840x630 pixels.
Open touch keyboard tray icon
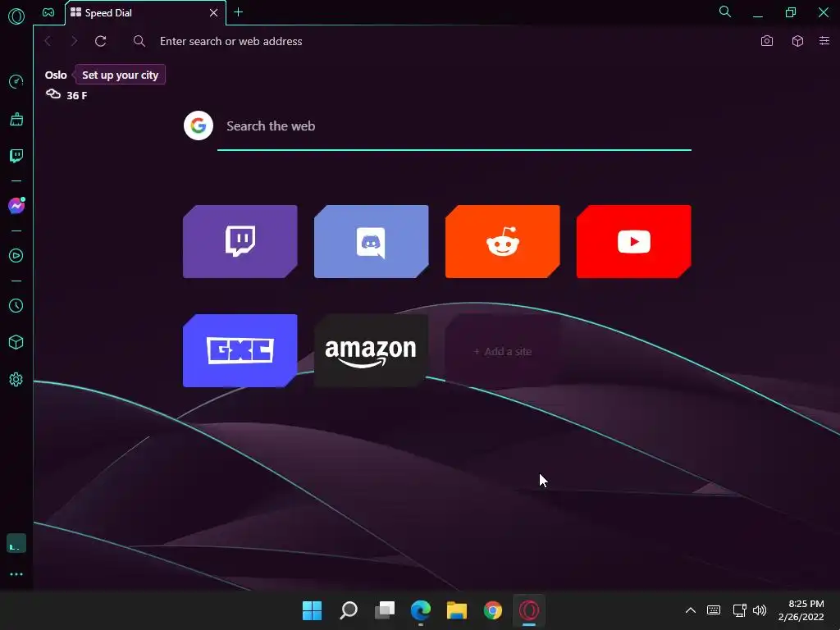[714, 610]
